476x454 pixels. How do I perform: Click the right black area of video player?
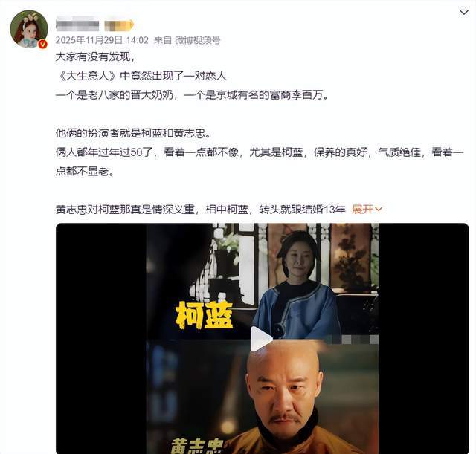[423, 338]
